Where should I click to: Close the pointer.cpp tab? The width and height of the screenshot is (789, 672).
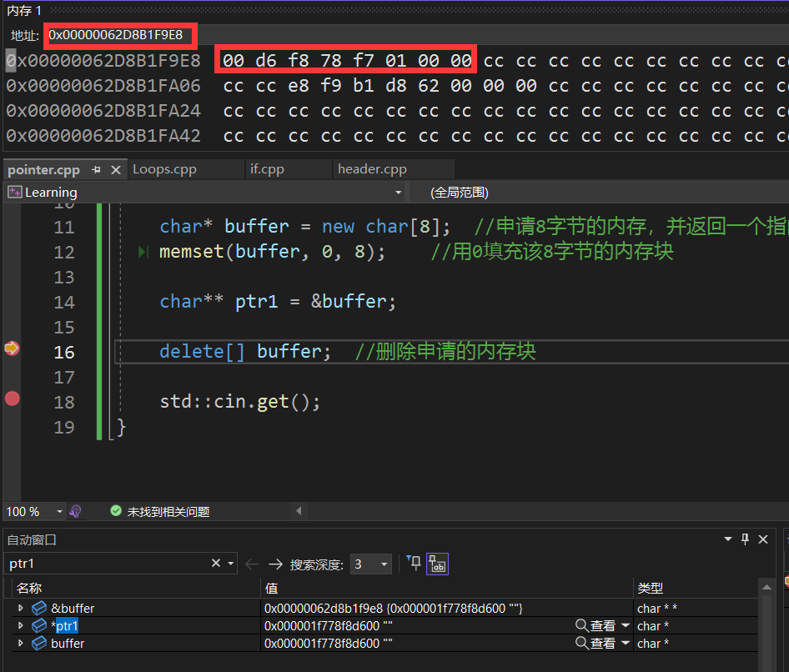[x=116, y=170]
